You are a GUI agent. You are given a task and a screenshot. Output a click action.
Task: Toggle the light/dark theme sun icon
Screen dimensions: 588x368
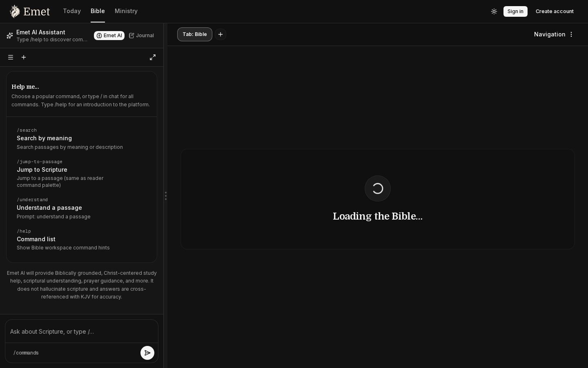(x=494, y=11)
